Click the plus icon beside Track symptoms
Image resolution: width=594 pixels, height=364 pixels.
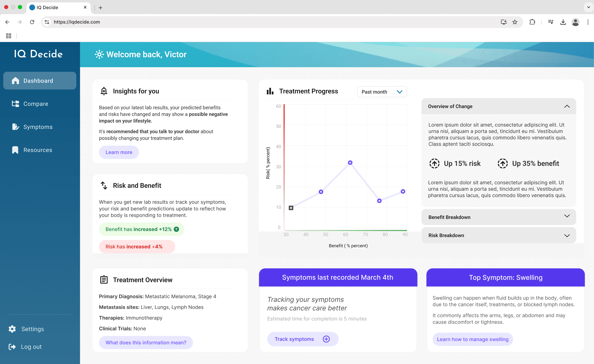pyautogui.click(x=326, y=339)
